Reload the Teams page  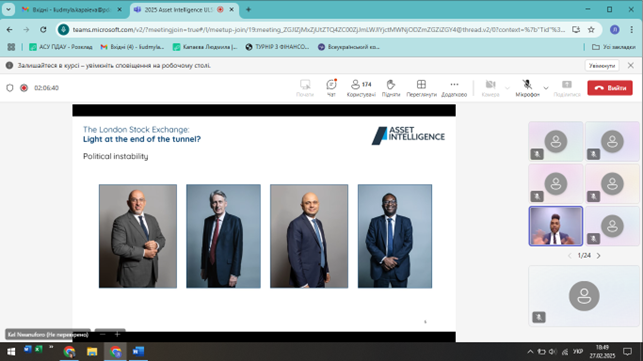point(43,30)
